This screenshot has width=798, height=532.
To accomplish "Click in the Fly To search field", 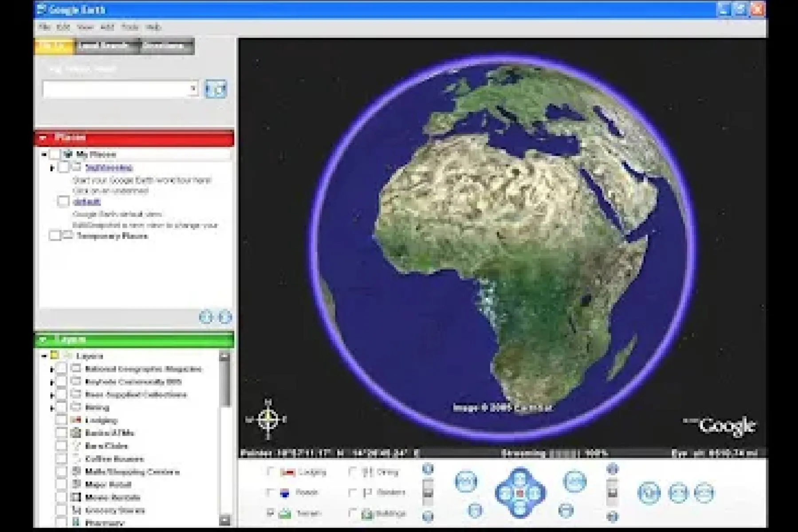I will point(116,89).
